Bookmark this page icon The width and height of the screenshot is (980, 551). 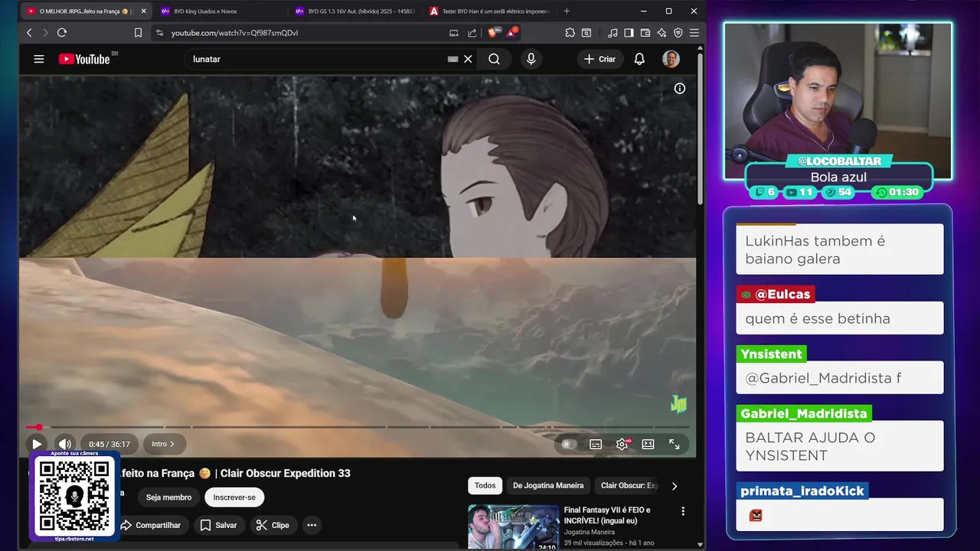(138, 33)
